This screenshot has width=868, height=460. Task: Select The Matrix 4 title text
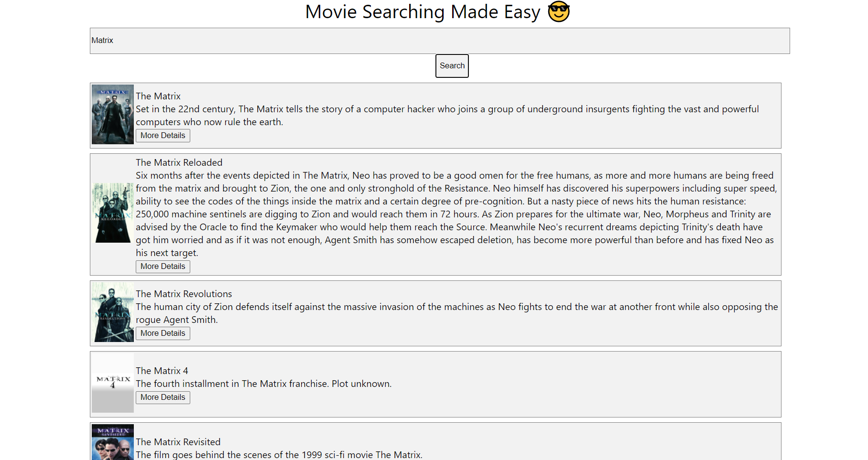[162, 371]
